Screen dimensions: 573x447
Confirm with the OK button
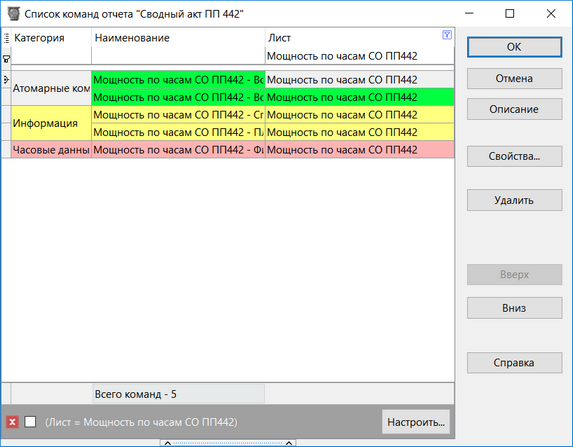tap(514, 47)
